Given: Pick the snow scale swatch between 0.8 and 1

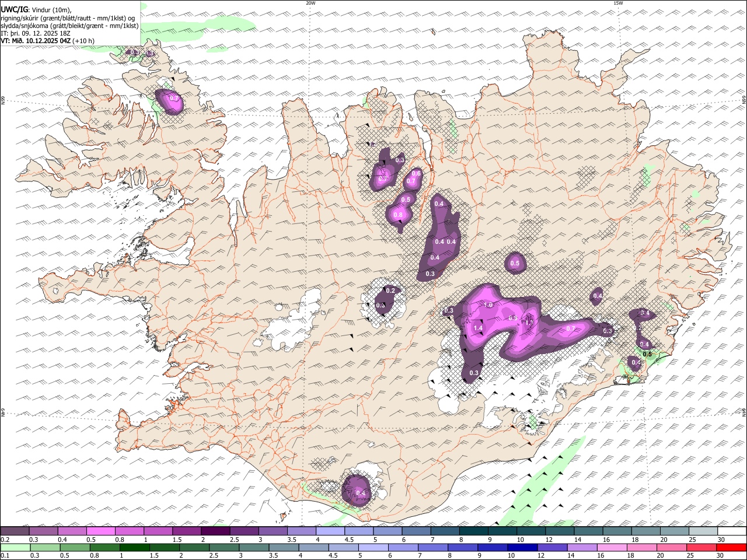Looking at the screenshot, I should [130, 531].
